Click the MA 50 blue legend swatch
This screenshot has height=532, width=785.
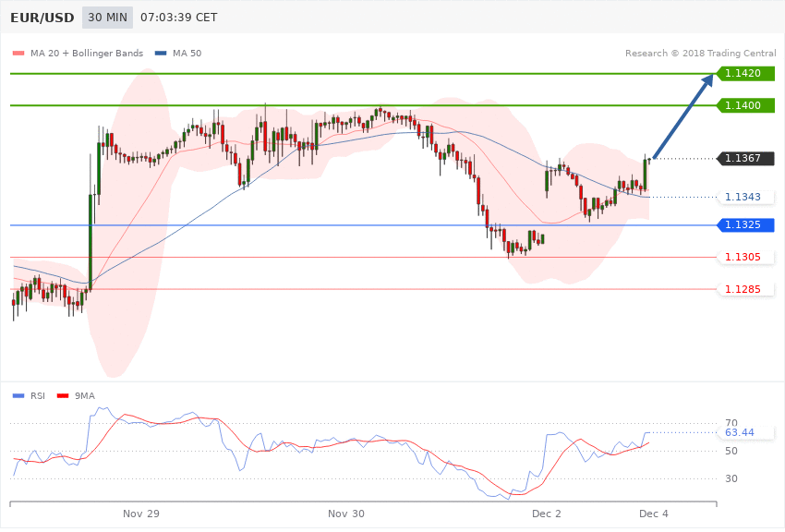(161, 53)
